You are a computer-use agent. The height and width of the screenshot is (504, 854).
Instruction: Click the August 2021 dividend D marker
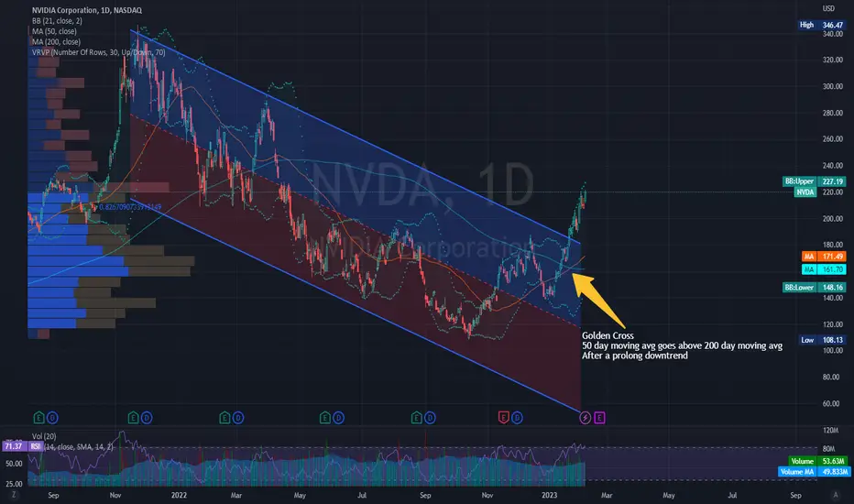pos(52,418)
